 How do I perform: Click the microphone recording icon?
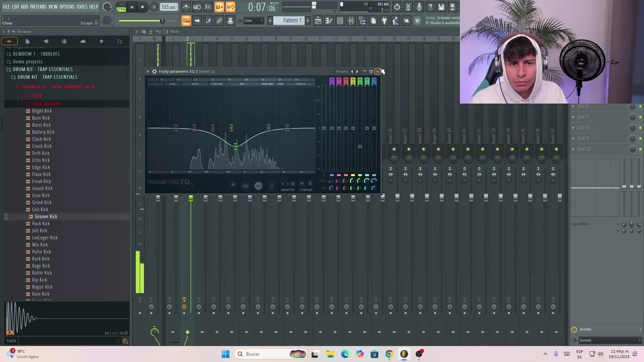pos(419,7)
